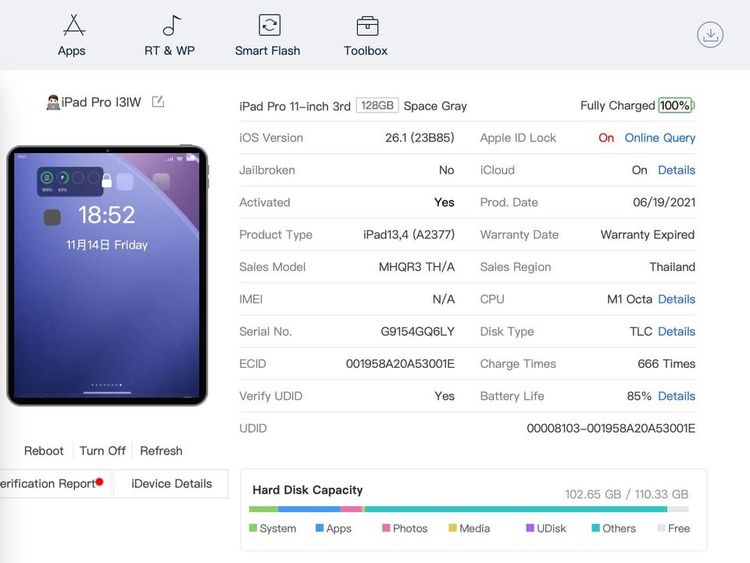Click the Hard Disk Capacity usage bar

(x=469, y=509)
